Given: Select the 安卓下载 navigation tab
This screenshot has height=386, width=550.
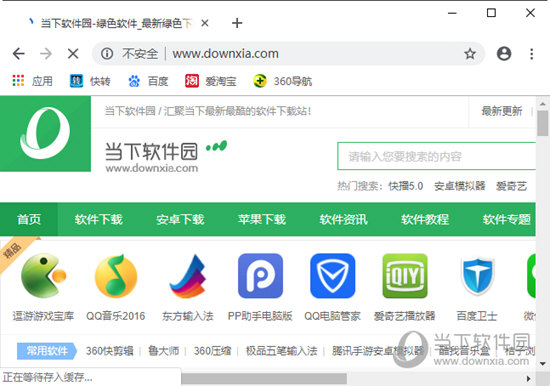Looking at the screenshot, I should pos(180,219).
